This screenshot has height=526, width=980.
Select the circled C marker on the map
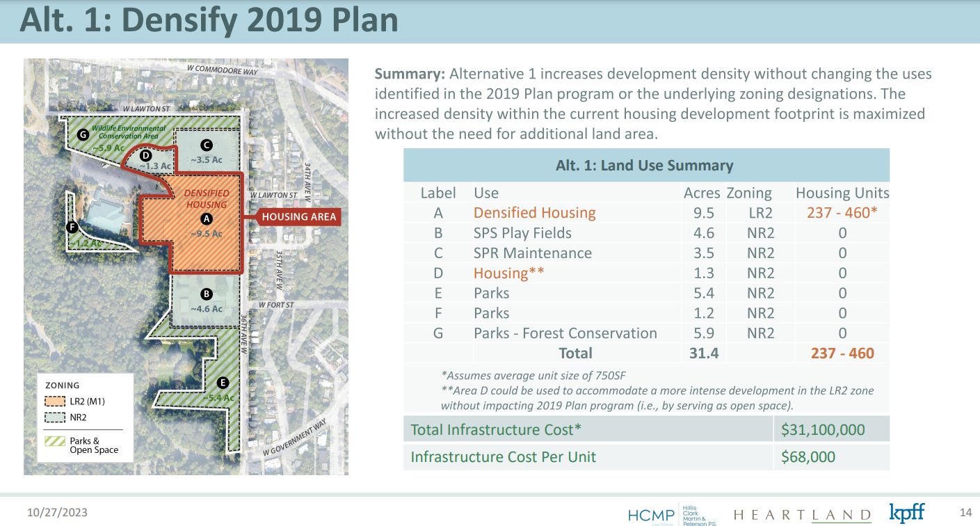coord(206,145)
